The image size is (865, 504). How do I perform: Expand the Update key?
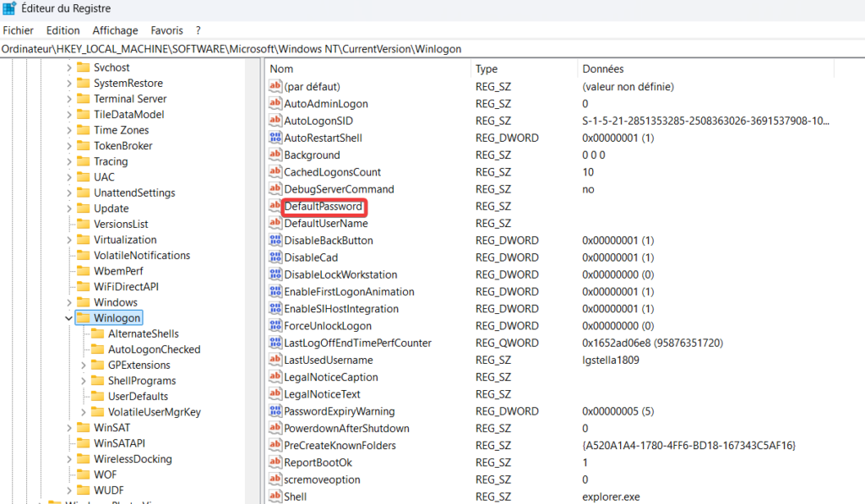click(69, 209)
